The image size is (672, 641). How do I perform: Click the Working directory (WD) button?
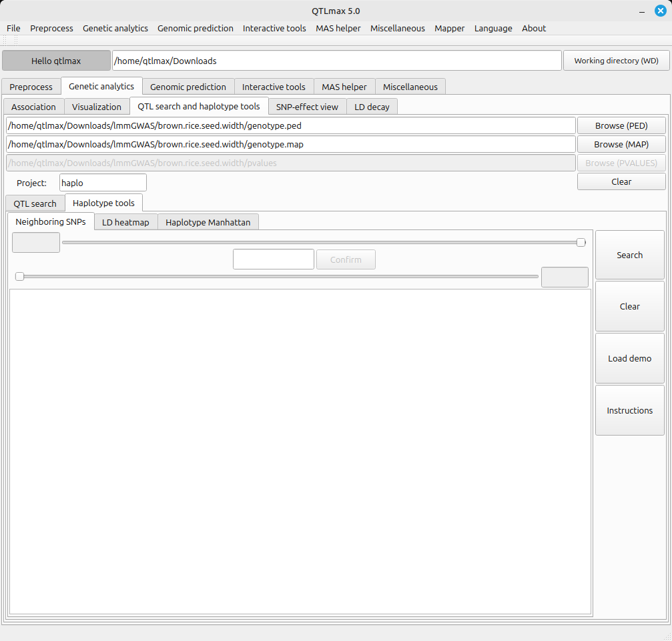point(616,61)
